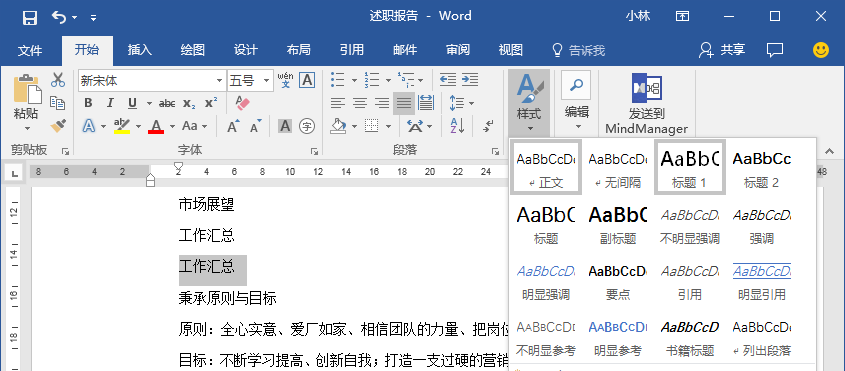Open the 文件 menu
Viewport: 845px width, 371px height.
(x=30, y=51)
